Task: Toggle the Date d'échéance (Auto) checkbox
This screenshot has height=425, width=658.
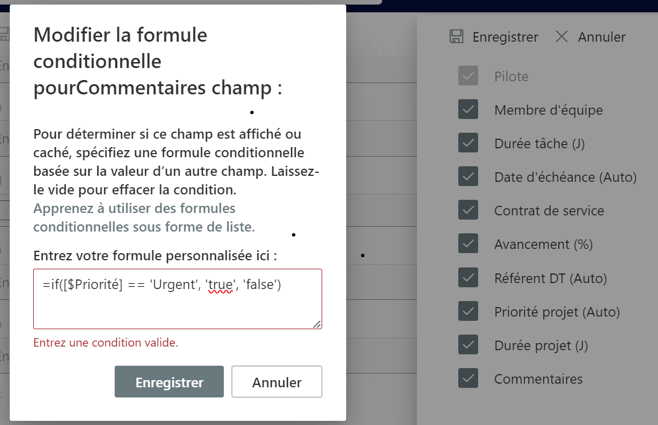Action: (468, 177)
